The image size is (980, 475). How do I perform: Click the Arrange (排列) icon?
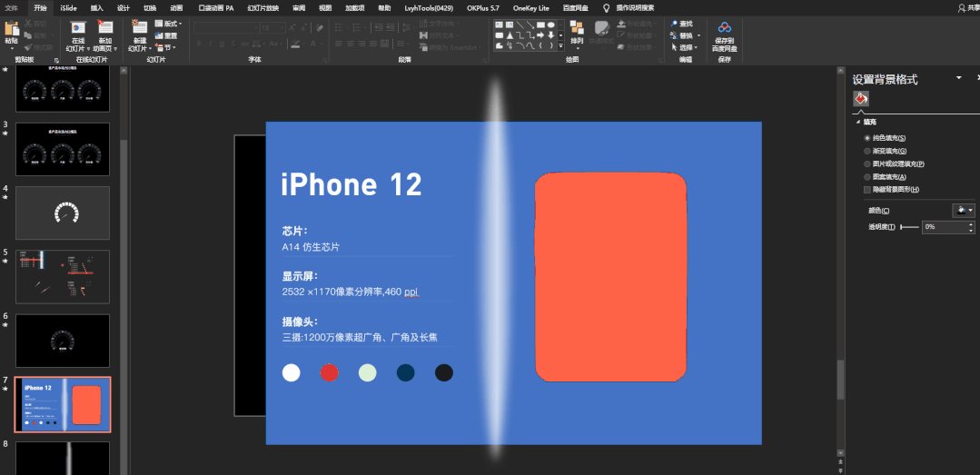click(x=577, y=28)
